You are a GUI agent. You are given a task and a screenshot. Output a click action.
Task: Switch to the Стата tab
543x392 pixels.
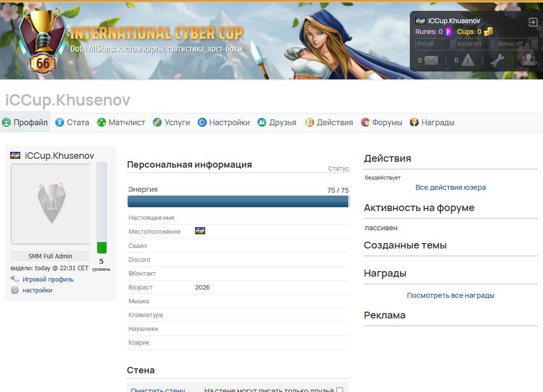[x=72, y=122]
